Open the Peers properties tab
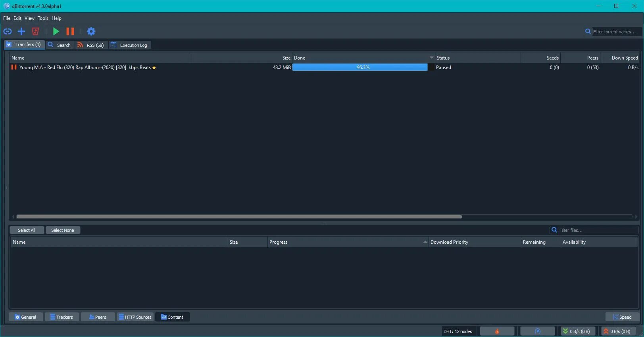This screenshot has width=644, height=337. (x=98, y=317)
